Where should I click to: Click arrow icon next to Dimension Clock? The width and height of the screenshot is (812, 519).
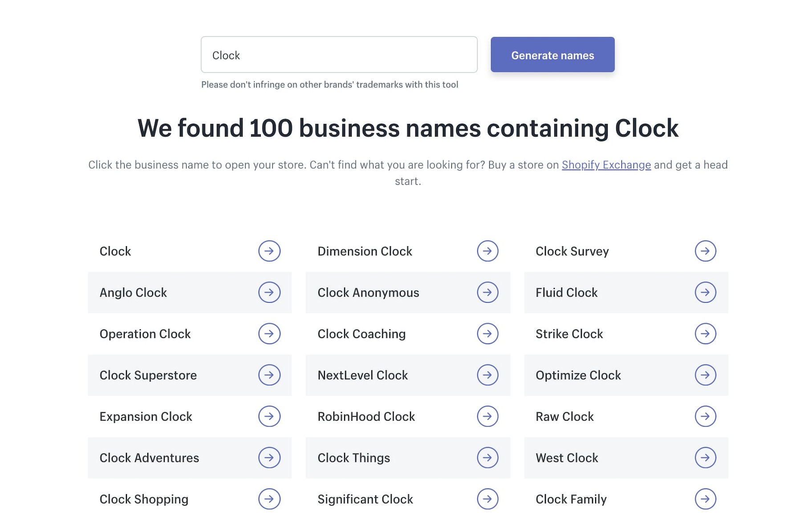(487, 251)
